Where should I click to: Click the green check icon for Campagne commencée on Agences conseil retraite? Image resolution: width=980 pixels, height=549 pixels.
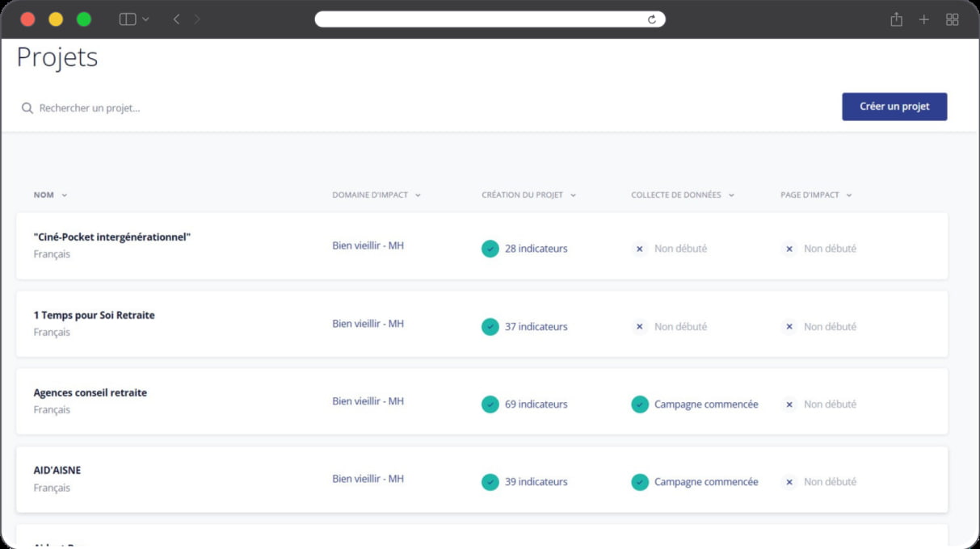(640, 404)
